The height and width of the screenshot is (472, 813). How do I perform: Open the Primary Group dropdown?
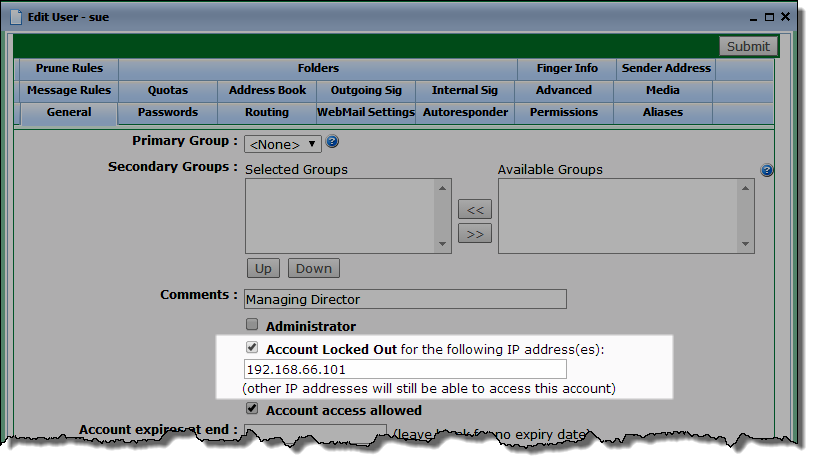pos(283,144)
